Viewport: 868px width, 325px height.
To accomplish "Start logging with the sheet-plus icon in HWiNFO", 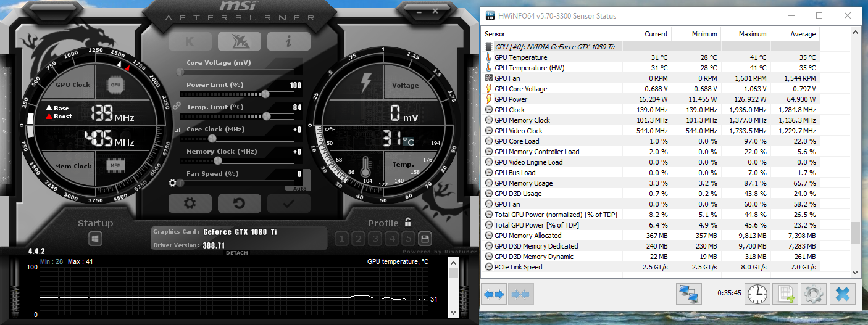I will pos(785,294).
